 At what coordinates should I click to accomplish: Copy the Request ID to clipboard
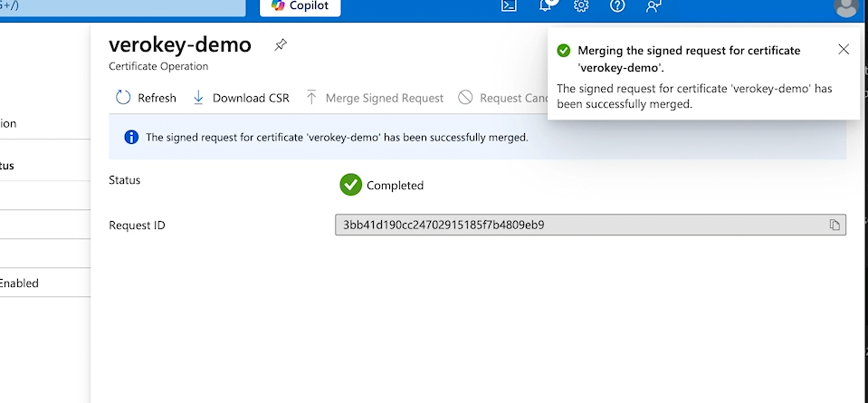(x=835, y=225)
